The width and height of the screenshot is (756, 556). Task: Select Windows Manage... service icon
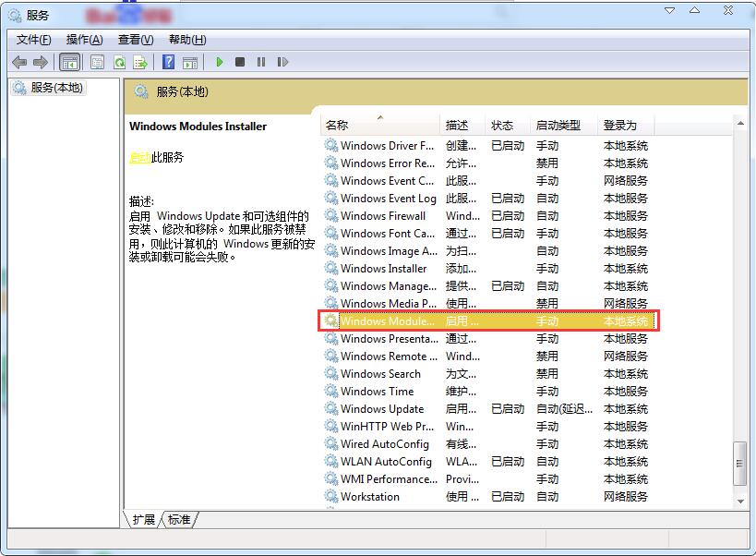(x=330, y=286)
